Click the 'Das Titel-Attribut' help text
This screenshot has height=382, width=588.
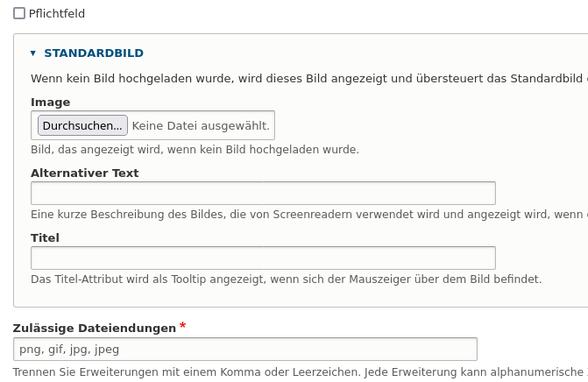286,279
